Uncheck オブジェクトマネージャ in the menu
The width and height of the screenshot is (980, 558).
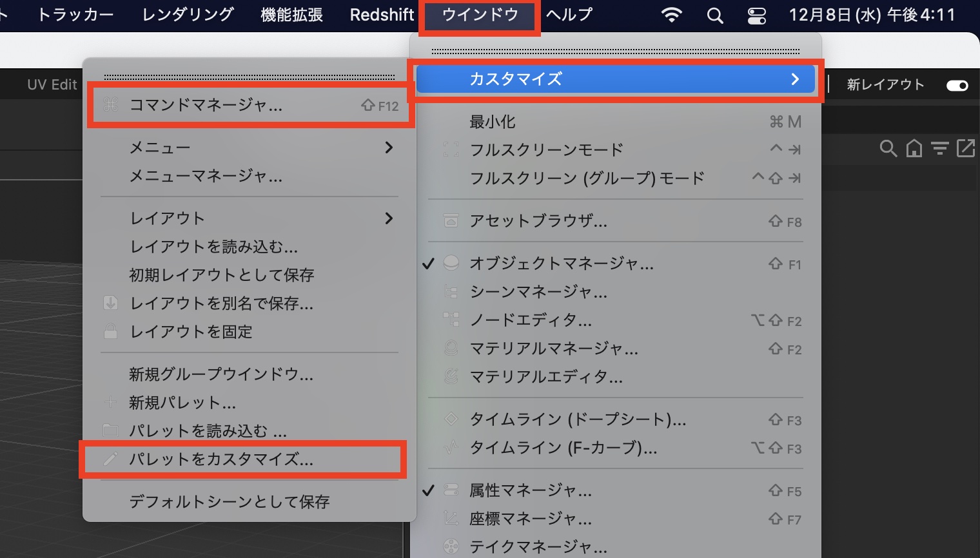click(x=561, y=264)
